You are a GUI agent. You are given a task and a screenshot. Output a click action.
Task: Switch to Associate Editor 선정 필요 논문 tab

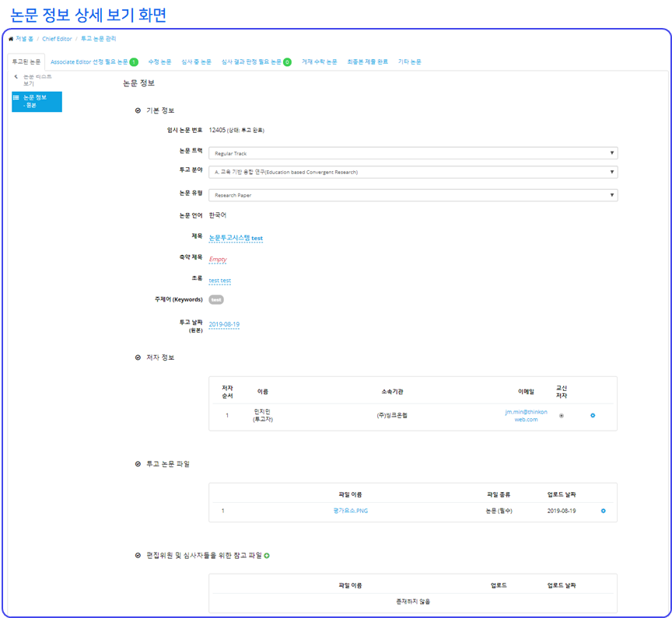[x=89, y=62]
